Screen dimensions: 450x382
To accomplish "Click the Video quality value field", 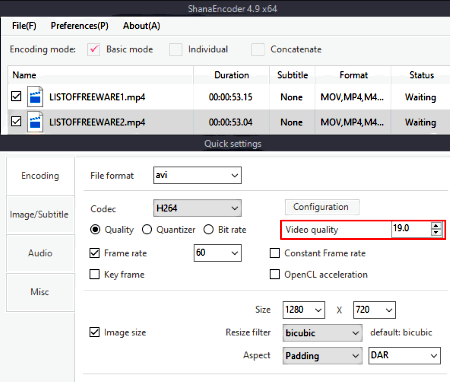I will (411, 229).
